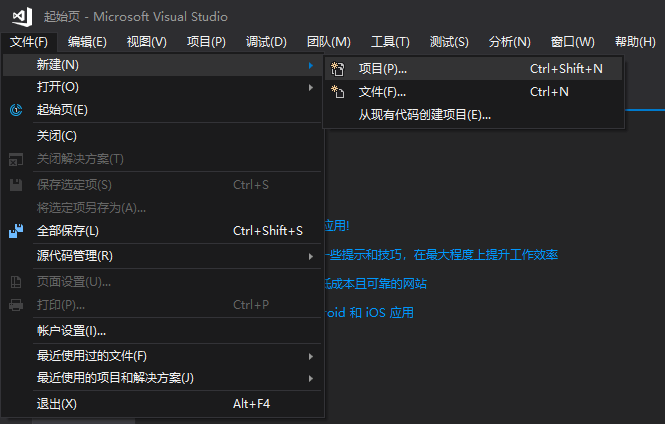The width and height of the screenshot is (665, 424).
Task: Choose 文件(F)... in the New submenu
Action: tap(474, 92)
